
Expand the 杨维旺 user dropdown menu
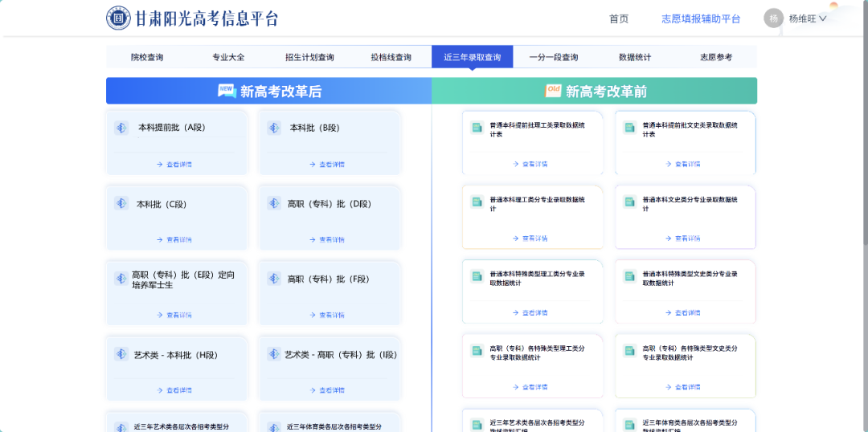tap(808, 18)
